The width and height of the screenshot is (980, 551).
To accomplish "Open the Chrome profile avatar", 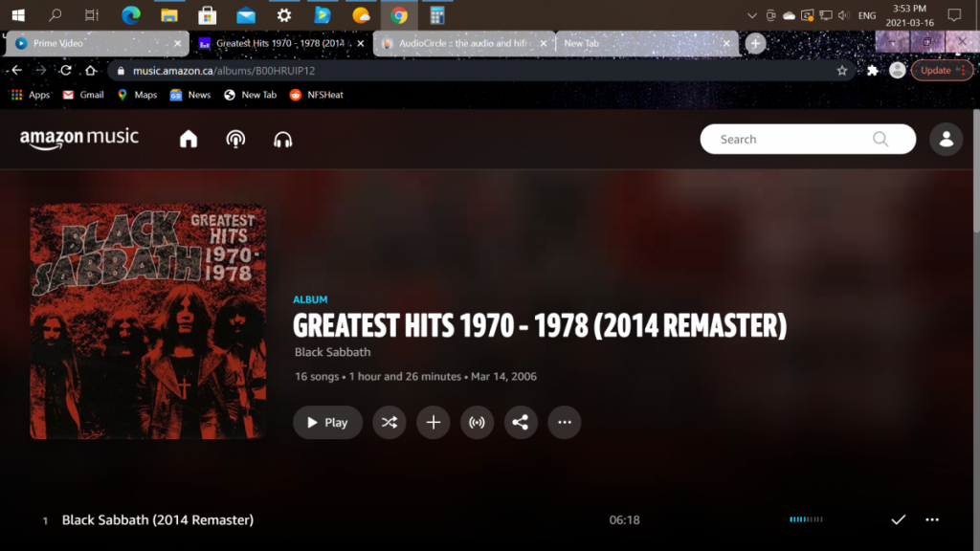I will point(898,71).
